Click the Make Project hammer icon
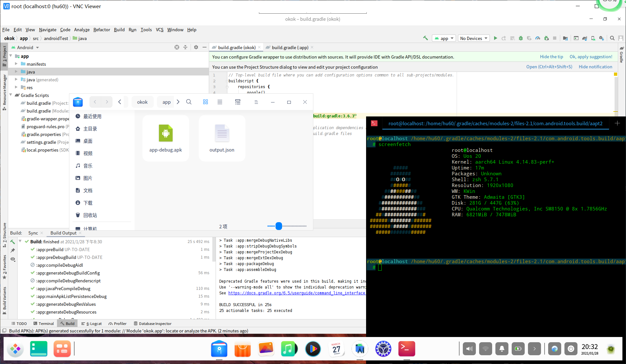 tap(425, 38)
